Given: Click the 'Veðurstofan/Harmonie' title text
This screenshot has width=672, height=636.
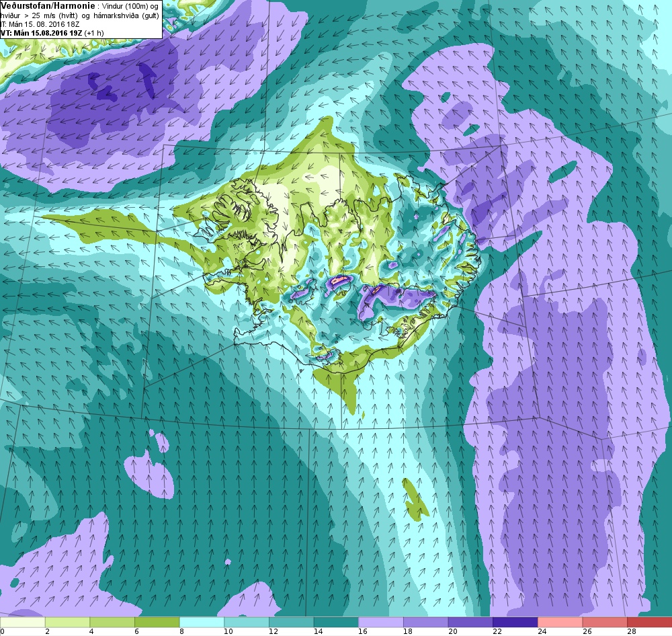Looking at the screenshot, I should [x=48, y=6].
